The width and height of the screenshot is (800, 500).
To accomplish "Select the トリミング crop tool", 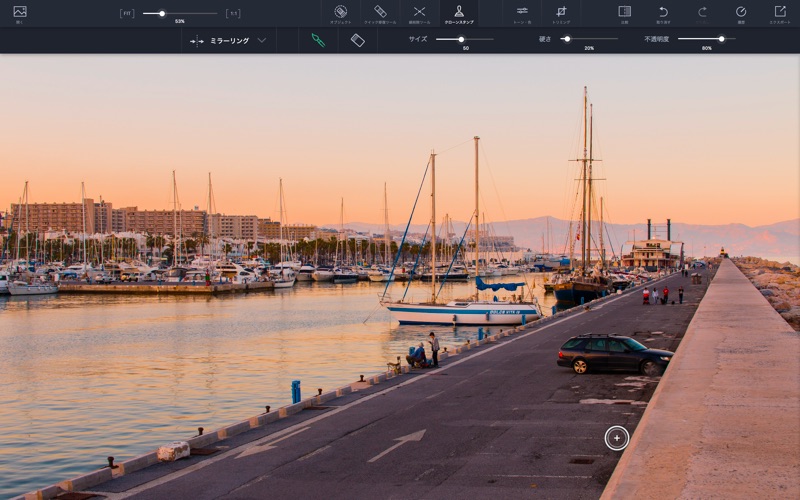I will click(x=561, y=13).
